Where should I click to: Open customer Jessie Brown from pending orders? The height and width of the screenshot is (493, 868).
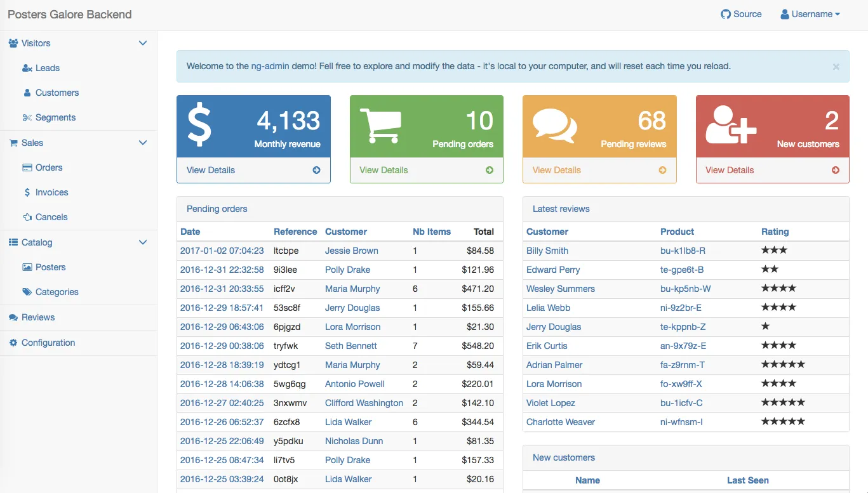pyautogui.click(x=351, y=251)
